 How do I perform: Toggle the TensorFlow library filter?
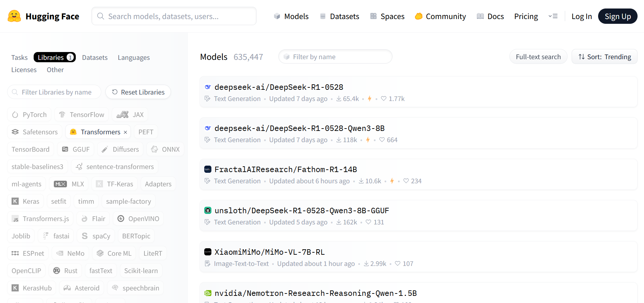(82, 115)
